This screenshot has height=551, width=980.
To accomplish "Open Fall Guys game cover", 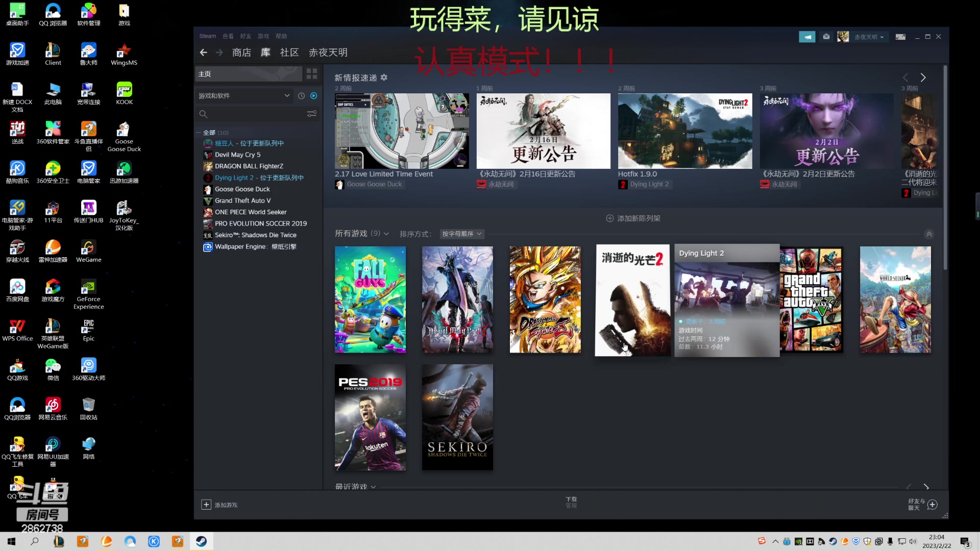I will [x=370, y=299].
